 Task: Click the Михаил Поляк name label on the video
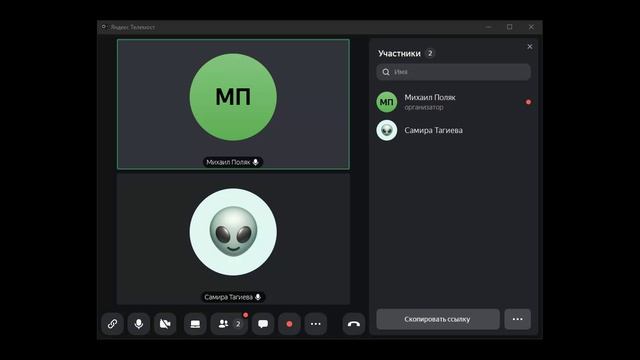[233, 162]
